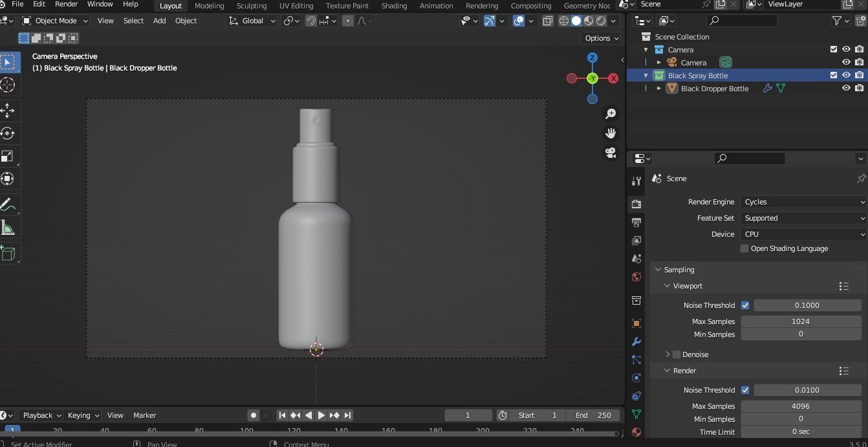
Task: Jump to the last frame
Action: pos(347,415)
